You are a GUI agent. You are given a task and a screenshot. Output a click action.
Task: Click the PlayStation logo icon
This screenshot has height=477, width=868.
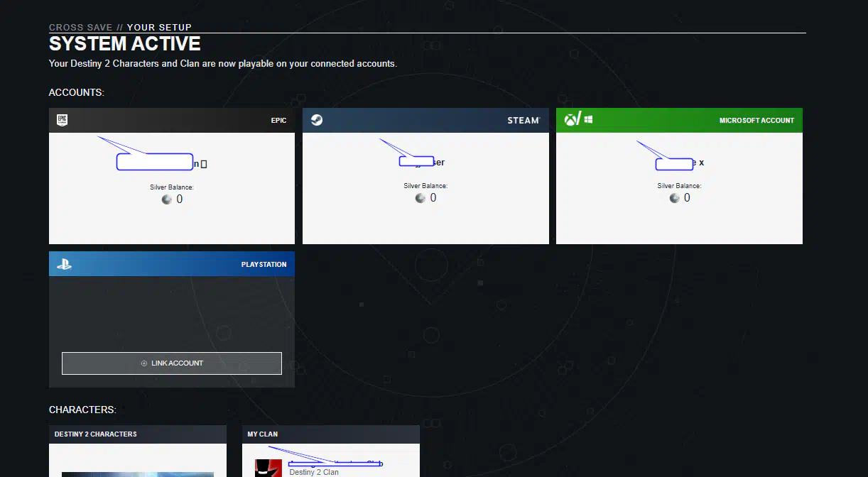64,264
